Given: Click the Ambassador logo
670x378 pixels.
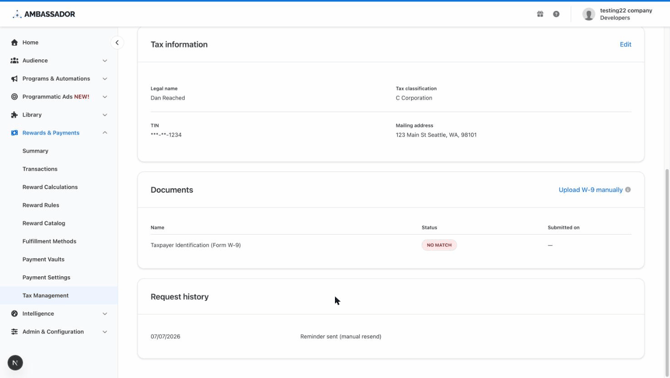Looking at the screenshot, I should click(44, 14).
